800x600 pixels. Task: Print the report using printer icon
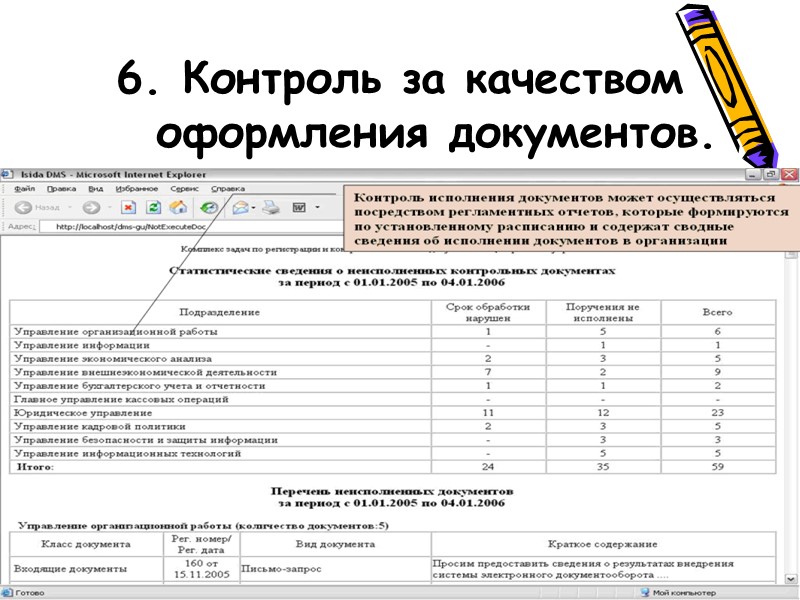coord(271,207)
